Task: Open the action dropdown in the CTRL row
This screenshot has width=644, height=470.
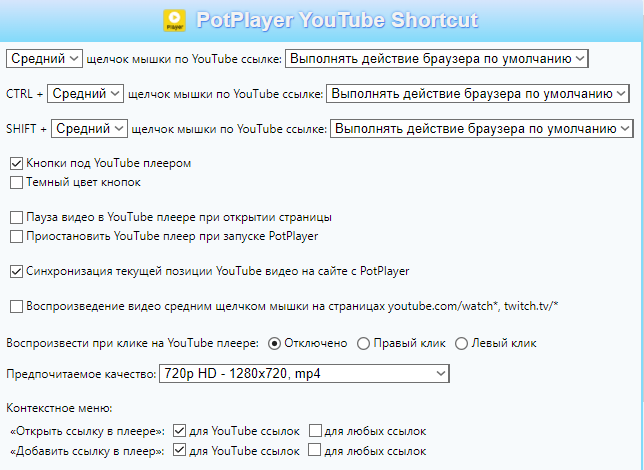Action: [478, 94]
